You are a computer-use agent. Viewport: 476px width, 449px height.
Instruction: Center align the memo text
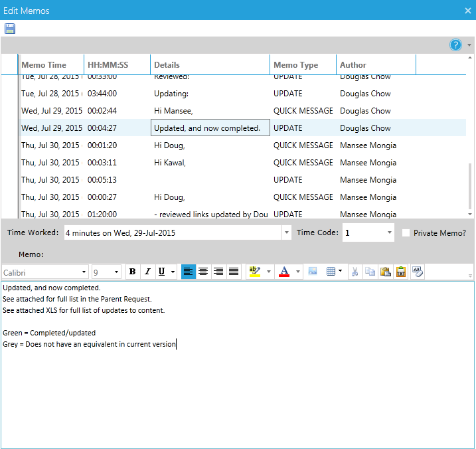[x=203, y=272]
